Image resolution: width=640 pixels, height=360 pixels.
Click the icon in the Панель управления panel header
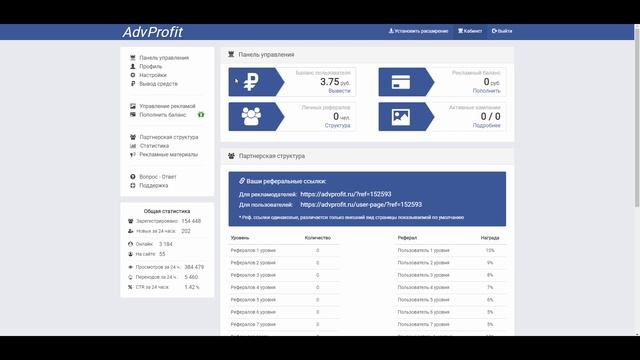(x=231, y=54)
